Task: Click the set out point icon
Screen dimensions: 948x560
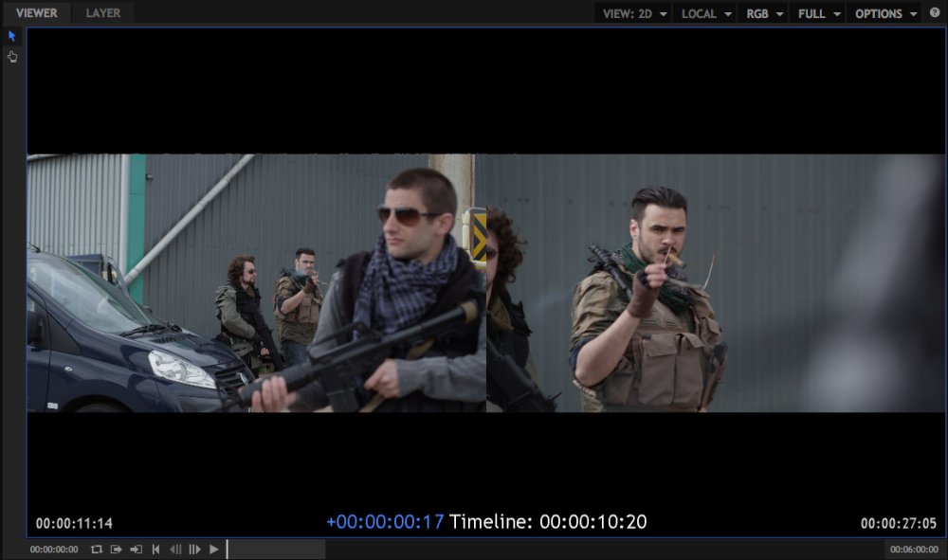Action: click(116, 550)
